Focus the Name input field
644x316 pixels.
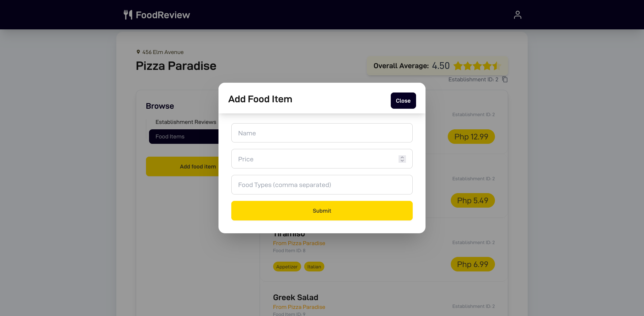click(x=322, y=133)
